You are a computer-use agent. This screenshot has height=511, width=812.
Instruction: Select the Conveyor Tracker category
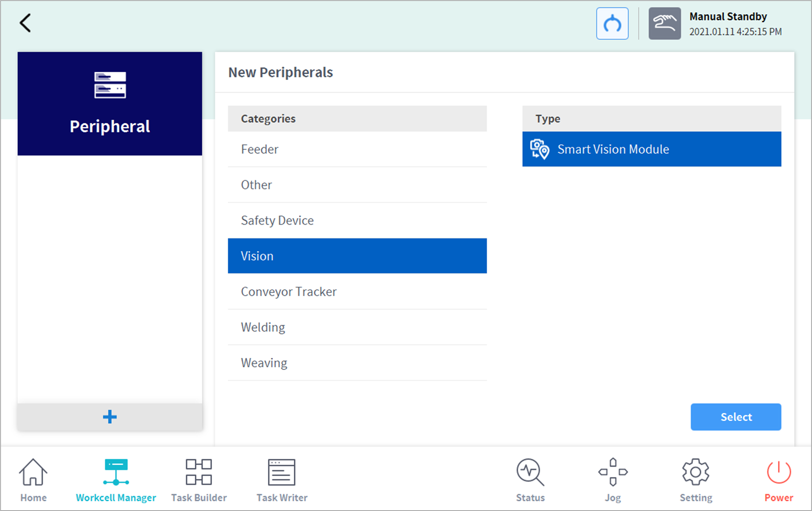[357, 292]
